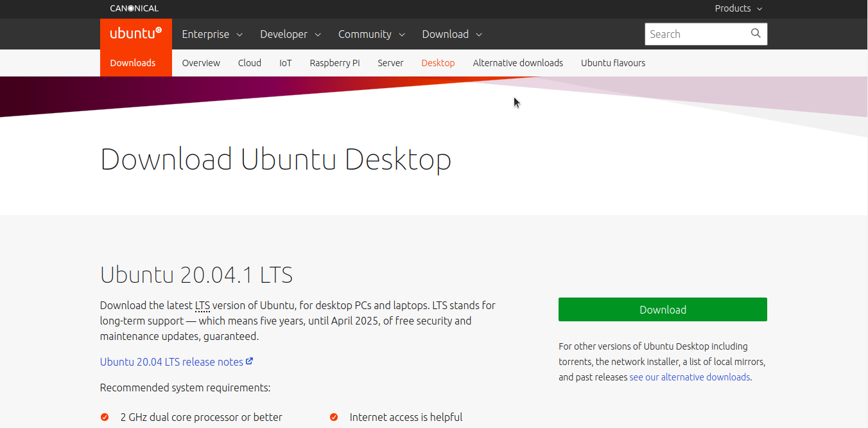The image size is (868, 428).
Task: Follow the 'see our alternative downloads' link
Action: [x=690, y=377]
